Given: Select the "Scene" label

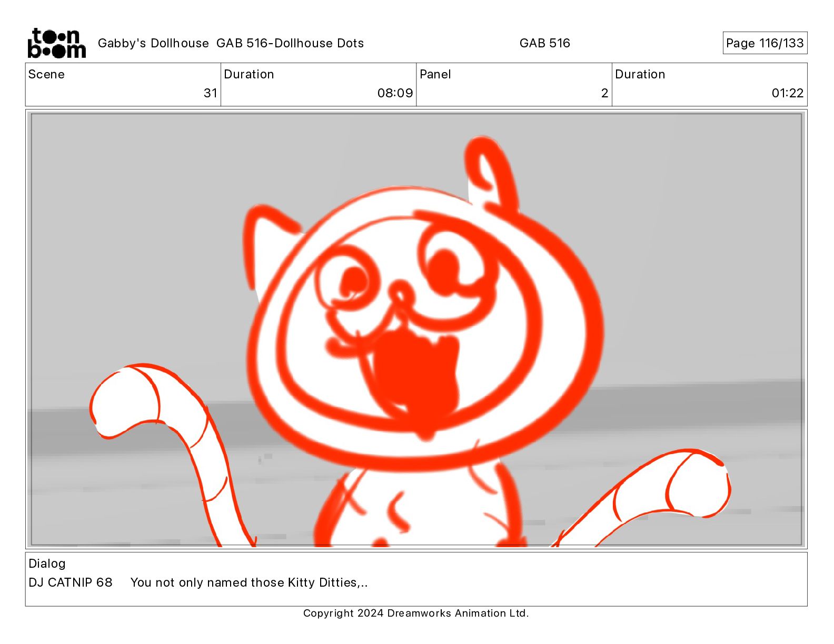Looking at the screenshot, I should point(46,74).
